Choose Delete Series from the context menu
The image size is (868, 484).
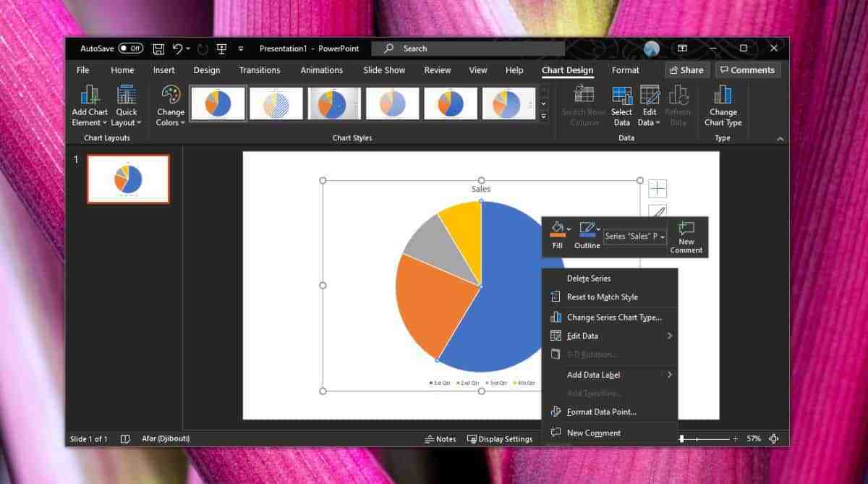coord(590,278)
